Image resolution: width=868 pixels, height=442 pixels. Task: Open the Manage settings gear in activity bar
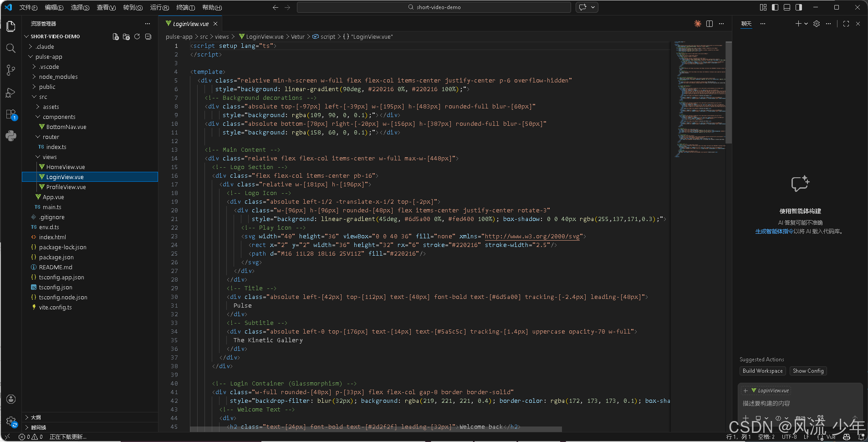click(11, 421)
